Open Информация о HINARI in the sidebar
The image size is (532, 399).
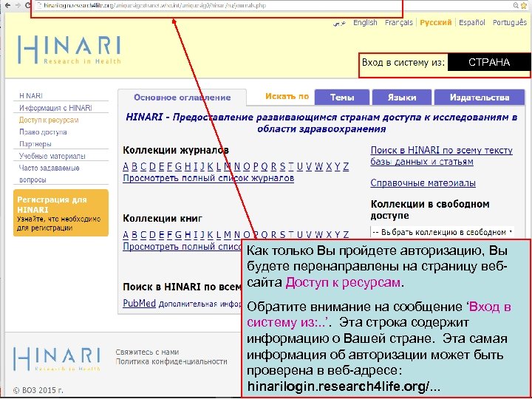click(x=55, y=108)
